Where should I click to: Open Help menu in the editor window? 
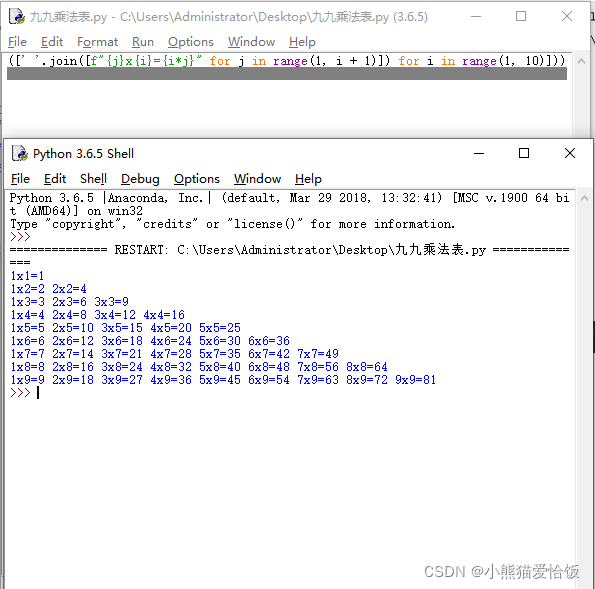tap(302, 42)
